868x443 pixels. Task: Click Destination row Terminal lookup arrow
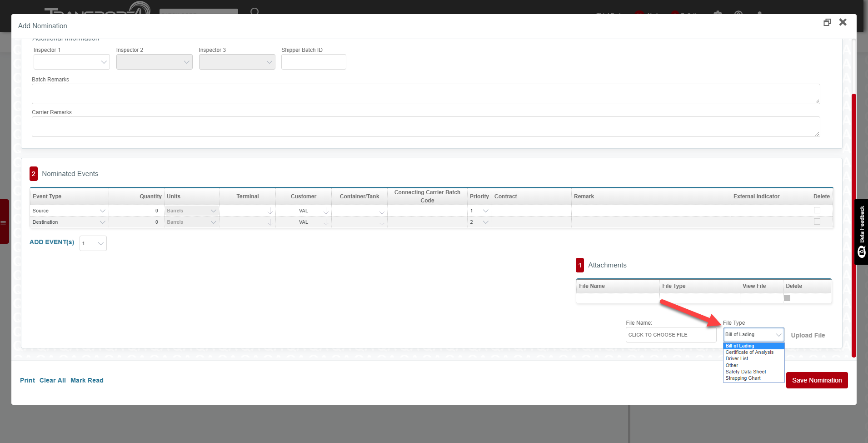coord(270,222)
